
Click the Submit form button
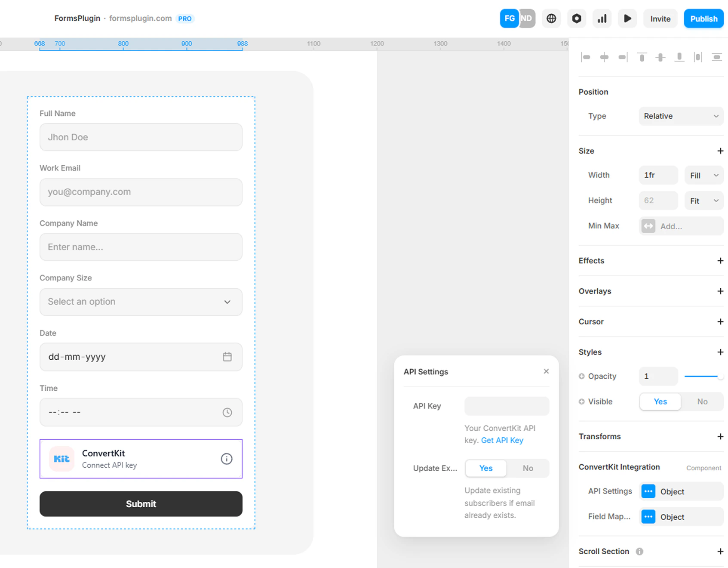[x=141, y=504]
